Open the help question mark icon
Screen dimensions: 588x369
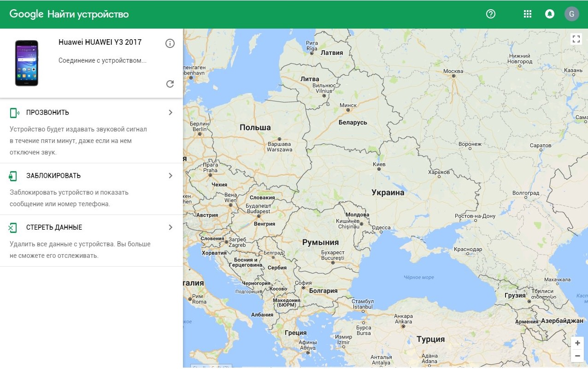491,14
